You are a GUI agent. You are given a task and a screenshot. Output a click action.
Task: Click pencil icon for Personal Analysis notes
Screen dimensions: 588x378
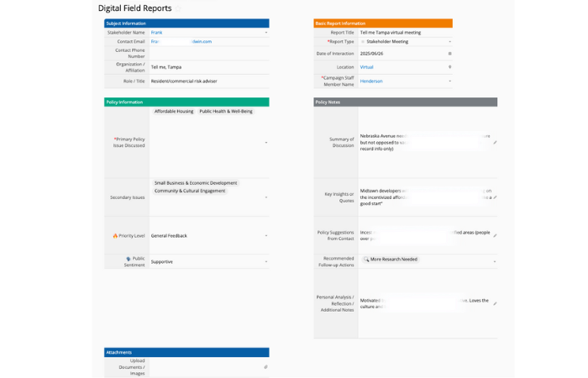point(495,303)
